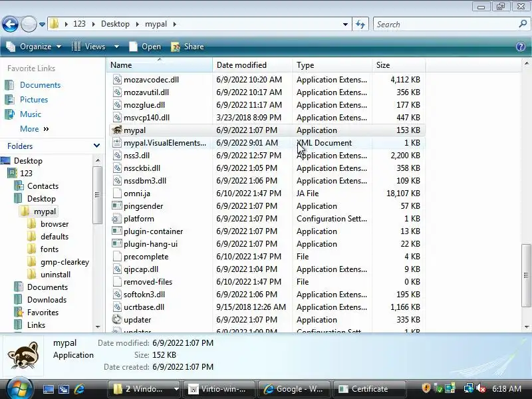
Task: Select the nss3.dll file name
Action: click(136, 156)
